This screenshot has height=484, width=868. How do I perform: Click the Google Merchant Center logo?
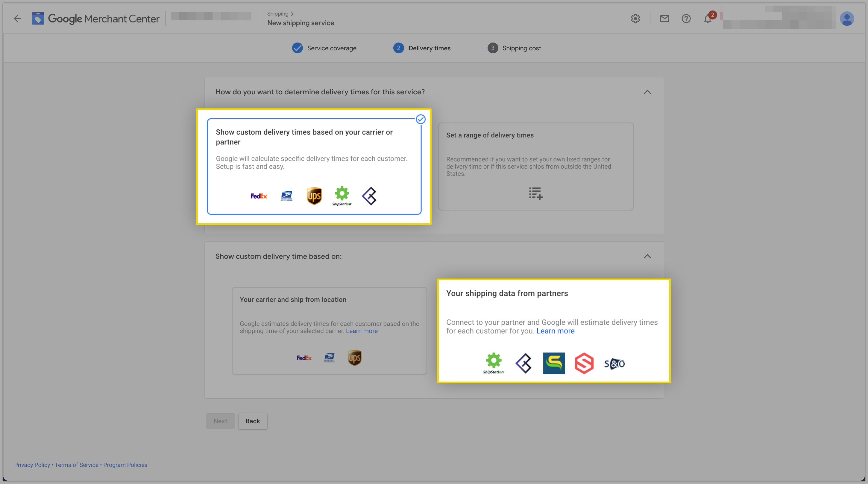[95, 19]
